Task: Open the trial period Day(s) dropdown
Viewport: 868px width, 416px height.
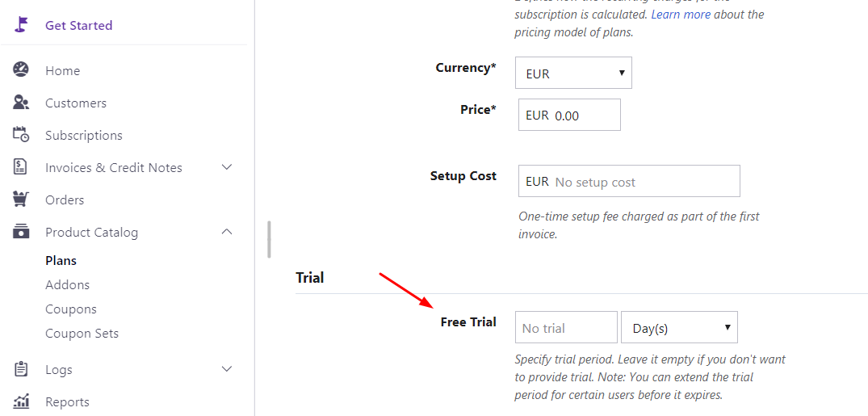Action: pos(679,327)
